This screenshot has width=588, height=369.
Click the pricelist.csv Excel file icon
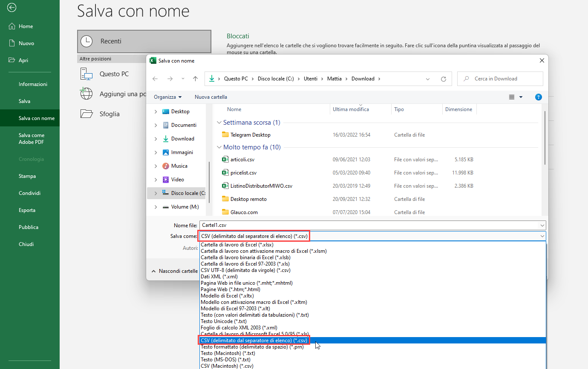point(225,172)
